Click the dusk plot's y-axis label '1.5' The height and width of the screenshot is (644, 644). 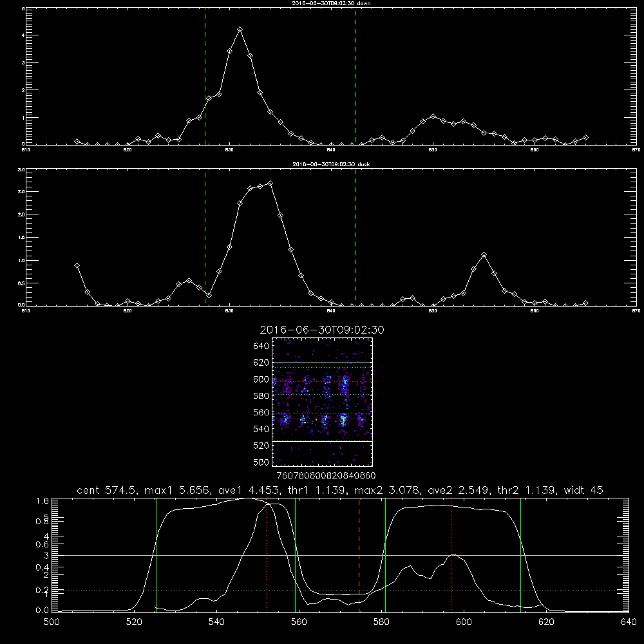pyautogui.click(x=21, y=238)
